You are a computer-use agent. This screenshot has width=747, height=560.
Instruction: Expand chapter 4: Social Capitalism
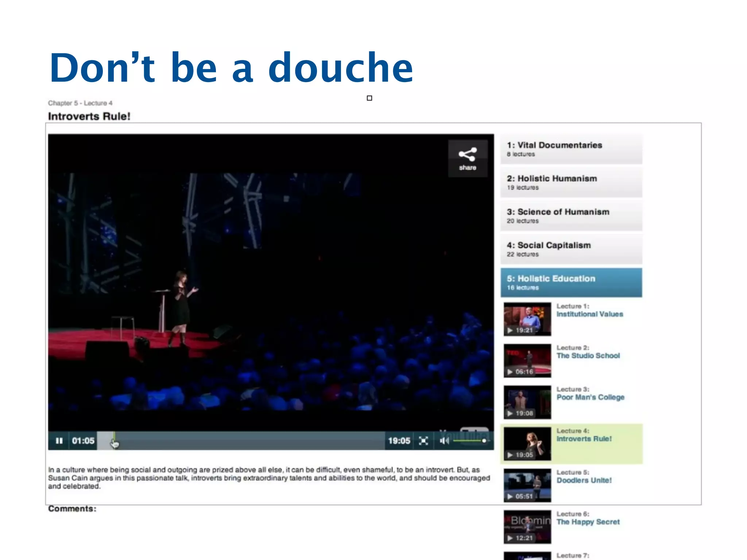pos(571,249)
